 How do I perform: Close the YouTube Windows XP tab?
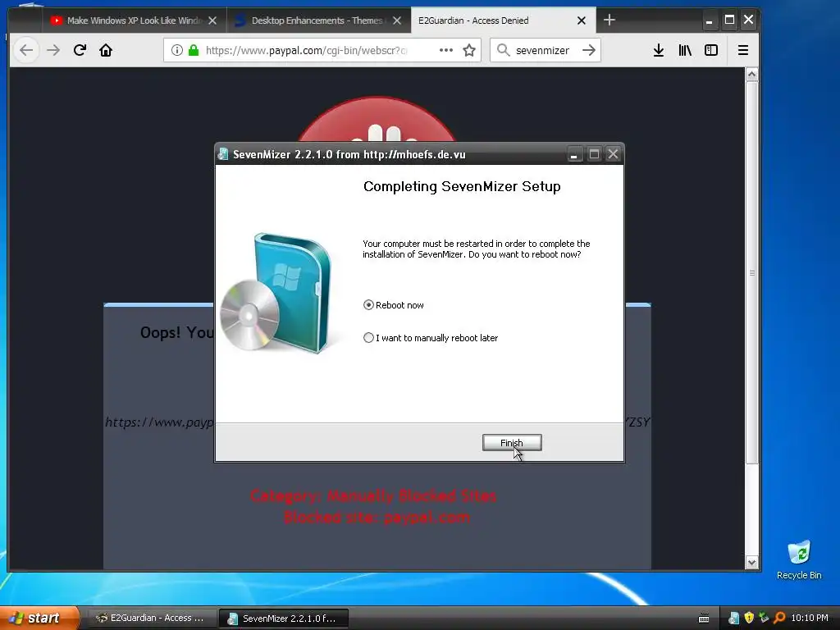tap(212, 21)
